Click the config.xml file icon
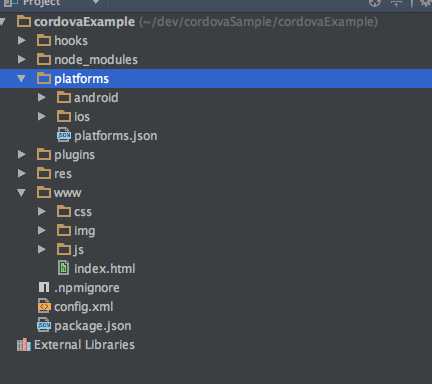 click(44, 306)
